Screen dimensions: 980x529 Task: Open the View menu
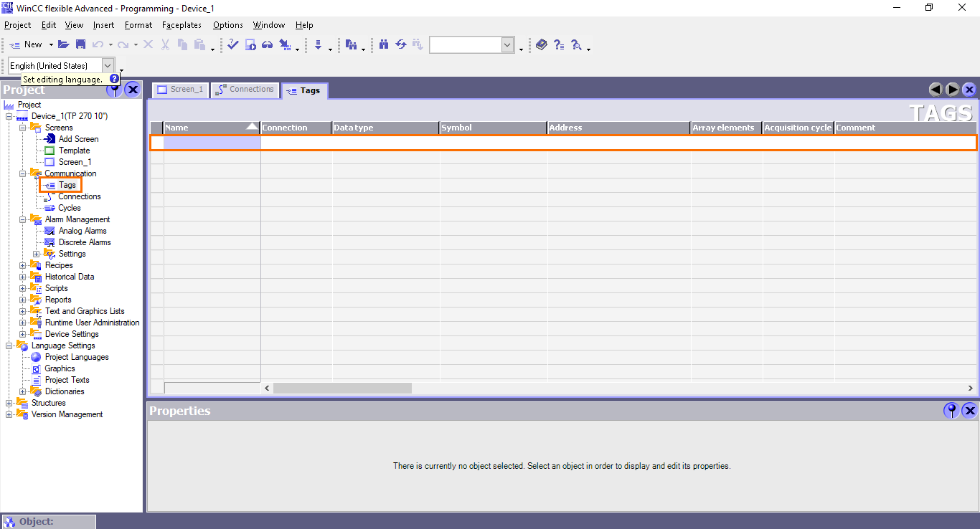(x=74, y=25)
